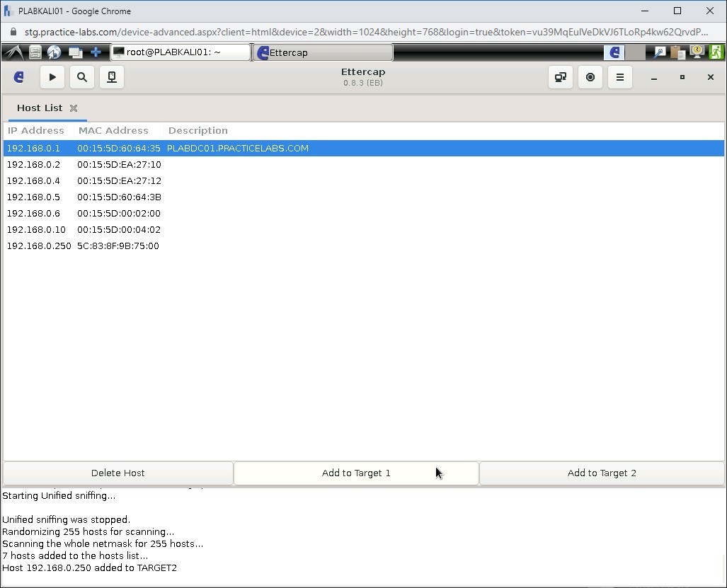727x588 pixels.
Task: Start unified sniffing with the play icon
Action: pyautogui.click(x=52, y=77)
